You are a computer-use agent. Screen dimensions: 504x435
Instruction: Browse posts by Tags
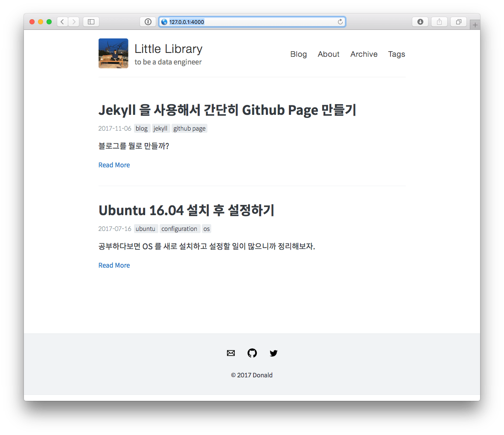[396, 54]
